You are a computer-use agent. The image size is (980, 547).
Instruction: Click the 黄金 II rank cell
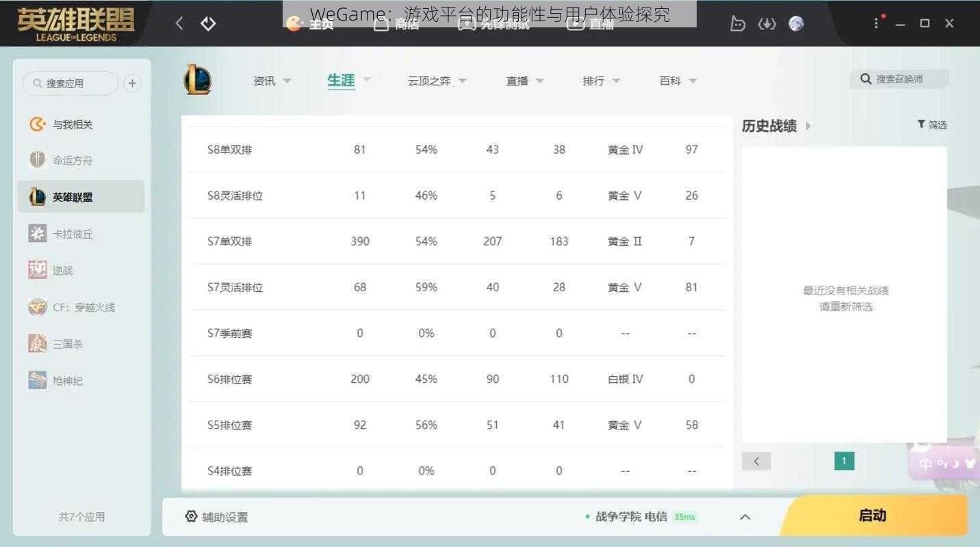pos(625,241)
